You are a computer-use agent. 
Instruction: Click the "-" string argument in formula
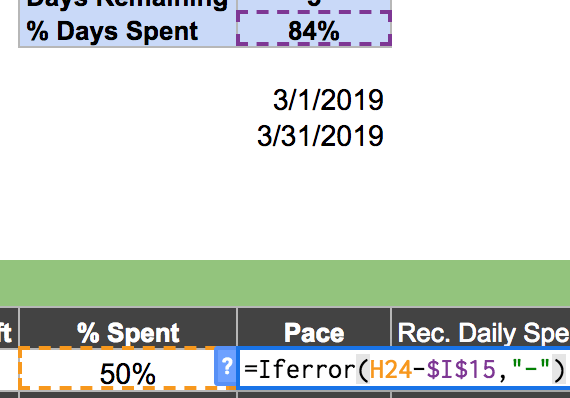pos(530,368)
